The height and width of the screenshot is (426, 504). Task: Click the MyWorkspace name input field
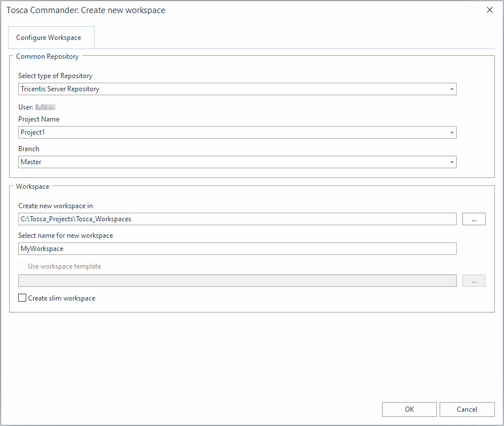tap(237, 249)
